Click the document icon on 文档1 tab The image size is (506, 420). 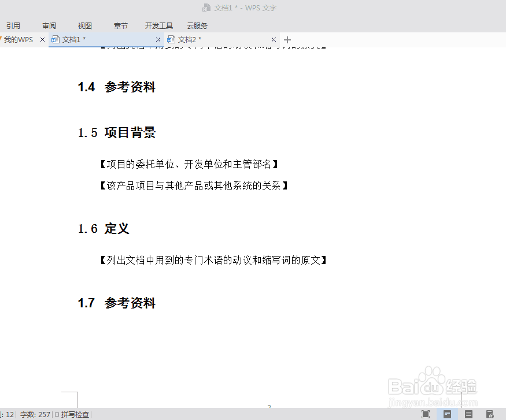57,39
